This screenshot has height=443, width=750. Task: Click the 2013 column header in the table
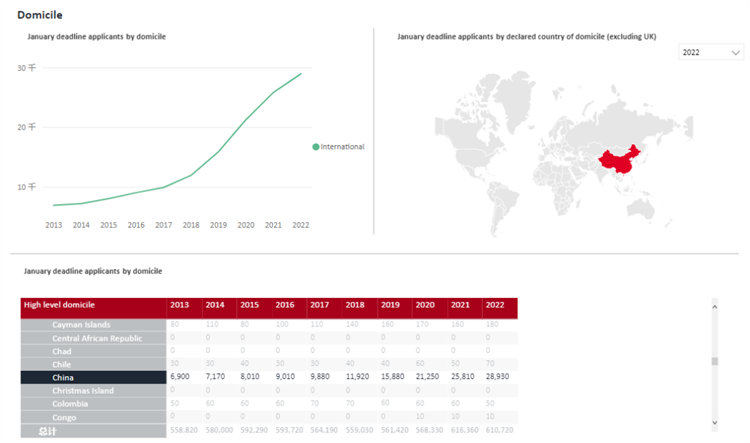click(180, 304)
